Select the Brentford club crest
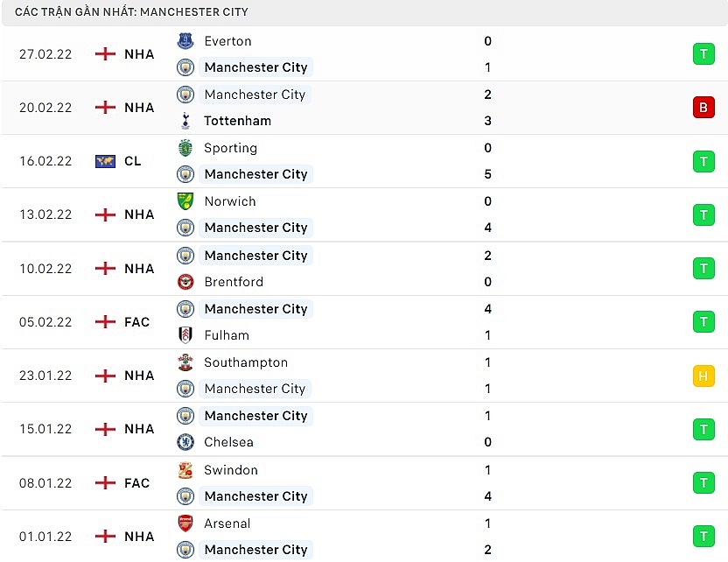 coord(185,282)
